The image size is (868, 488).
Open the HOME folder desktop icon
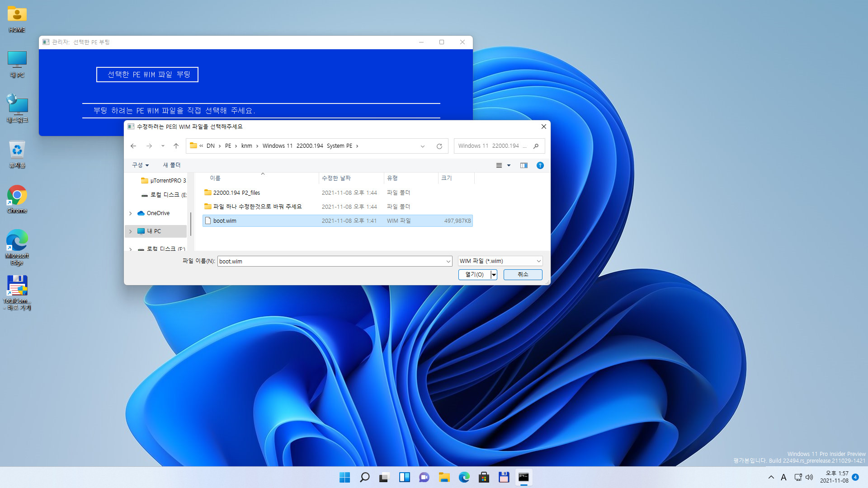click(x=17, y=19)
